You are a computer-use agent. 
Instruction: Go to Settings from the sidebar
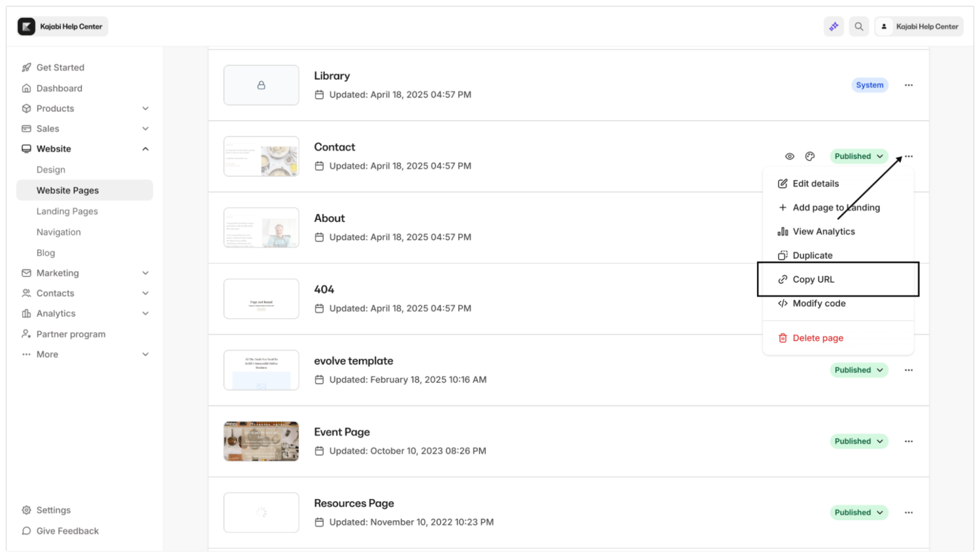[54, 510]
